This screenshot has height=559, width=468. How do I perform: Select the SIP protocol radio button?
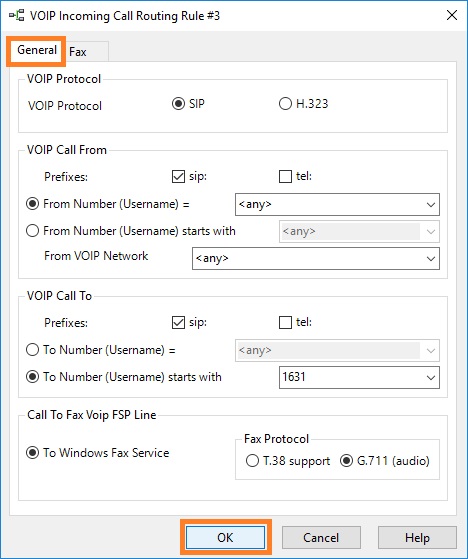pos(178,104)
